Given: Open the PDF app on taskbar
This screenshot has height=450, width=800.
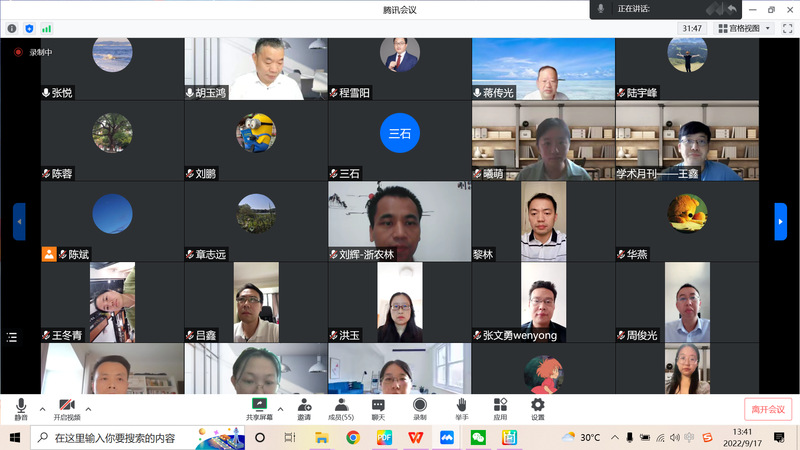Looking at the screenshot, I should click(384, 438).
